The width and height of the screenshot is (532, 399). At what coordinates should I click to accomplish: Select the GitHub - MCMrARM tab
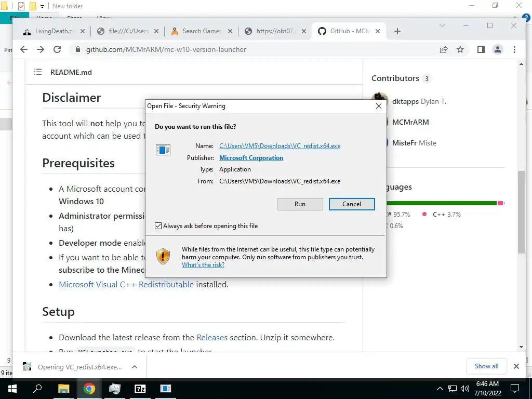click(x=349, y=31)
